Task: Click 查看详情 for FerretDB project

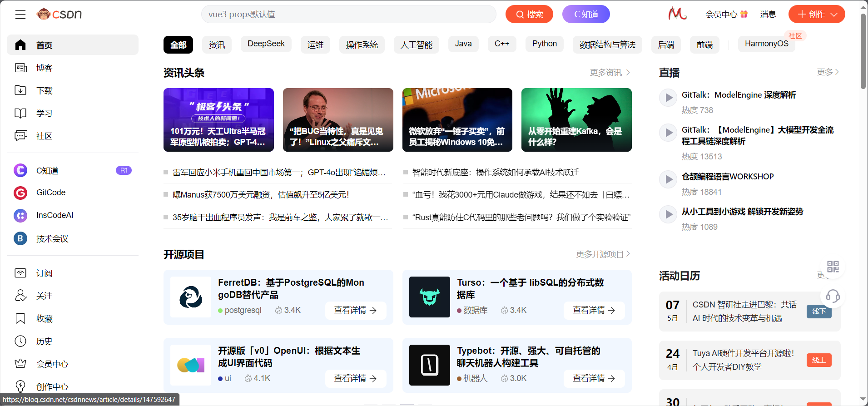Action: pyautogui.click(x=356, y=310)
